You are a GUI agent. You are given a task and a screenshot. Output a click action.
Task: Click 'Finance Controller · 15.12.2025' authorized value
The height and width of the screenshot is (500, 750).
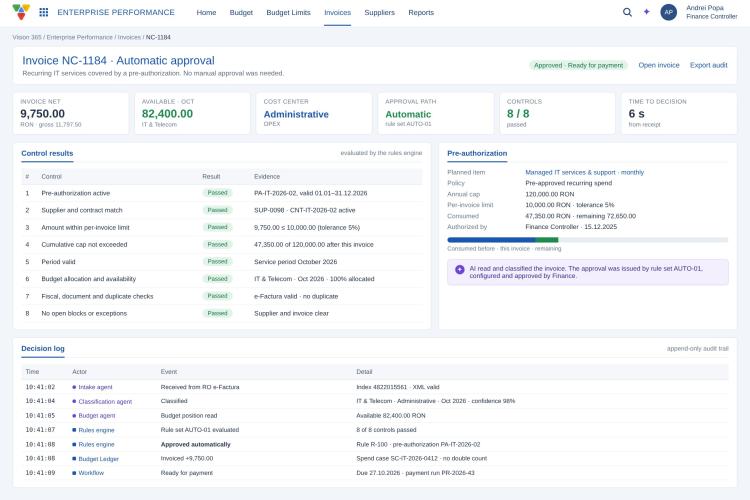click(x=571, y=227)
